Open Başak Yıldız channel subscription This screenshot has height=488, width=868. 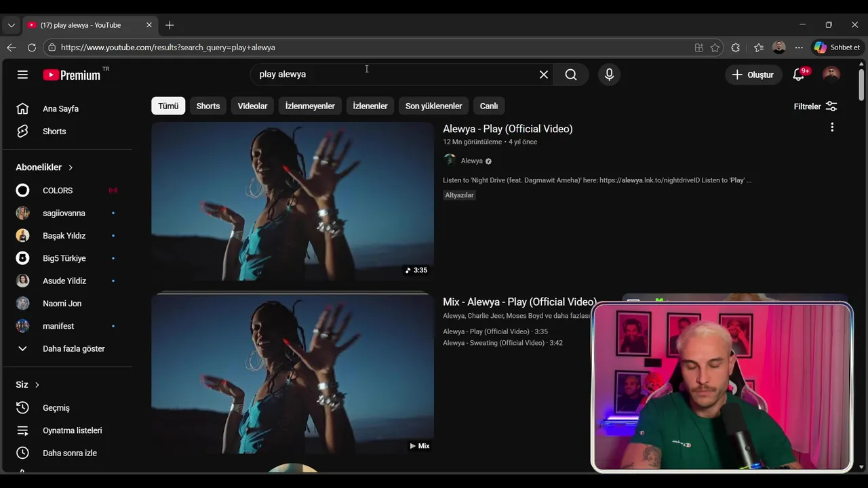coord(66,236)
